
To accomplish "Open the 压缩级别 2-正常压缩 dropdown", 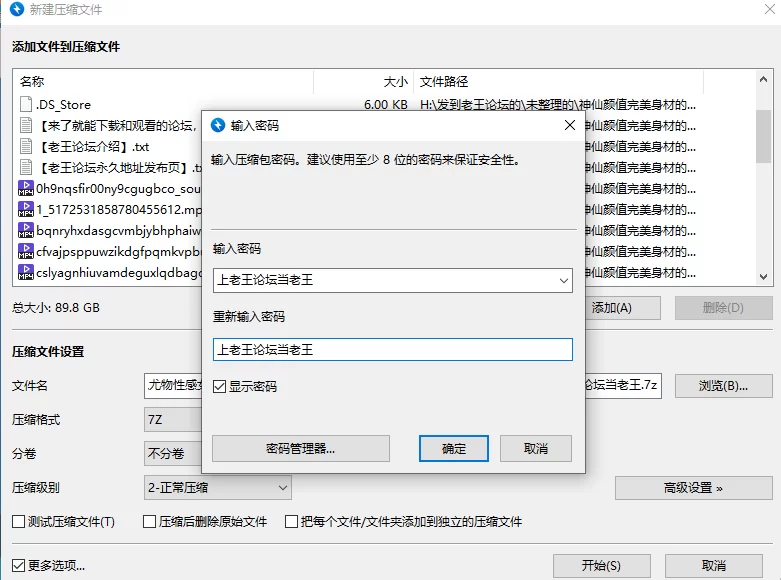I will [218, 487].
